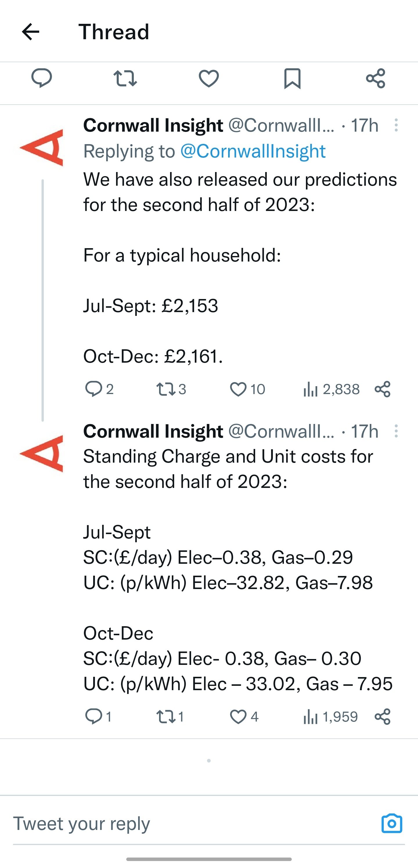Viewport: 418px width, 868px height.
Task: Open more options on Standing Charge tweet
Action: [x=396, y=431]
